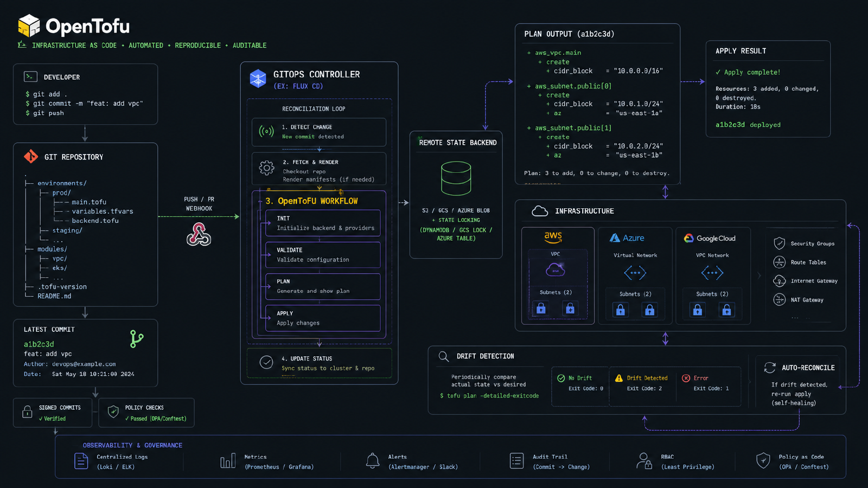Image resolution: width=868 pixels, height=488 pixels.
Task: Open the .tofu-version file
Action: pos(62,287)
